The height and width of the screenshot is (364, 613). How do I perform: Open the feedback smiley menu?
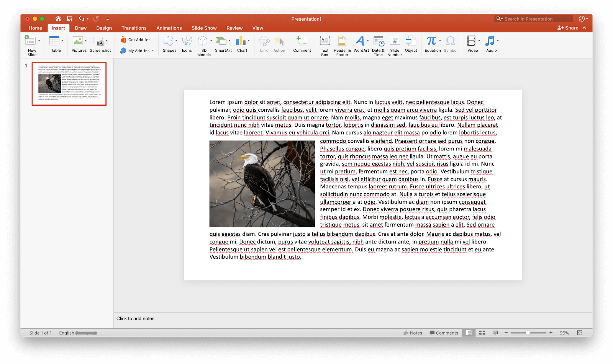583,19
